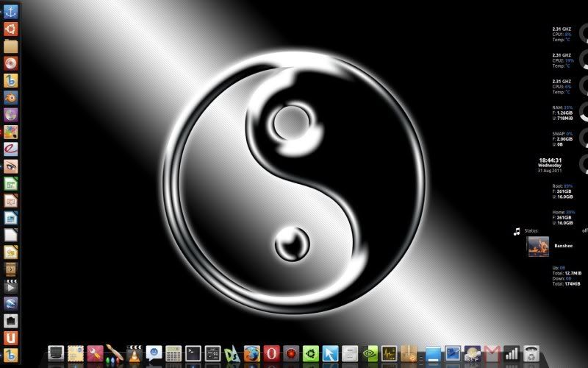
Task: Open Ubuntu One in the launcher
Action: (x=10, y=338)
